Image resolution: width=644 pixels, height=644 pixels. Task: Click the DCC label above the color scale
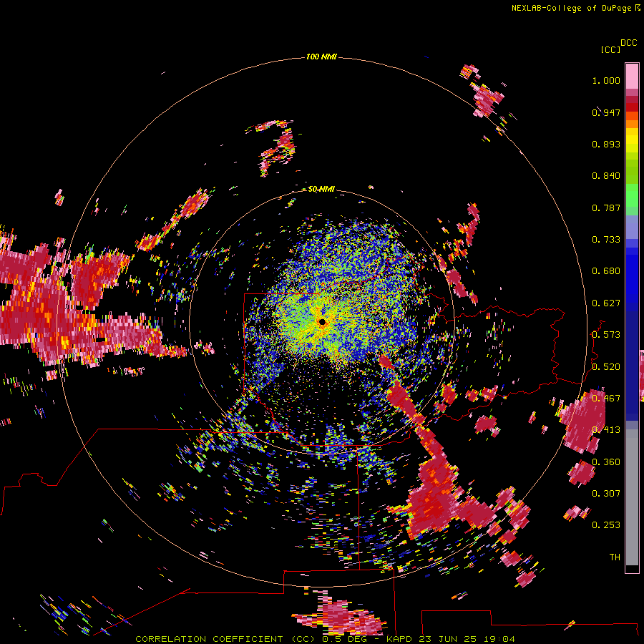(x=629, y=43)
